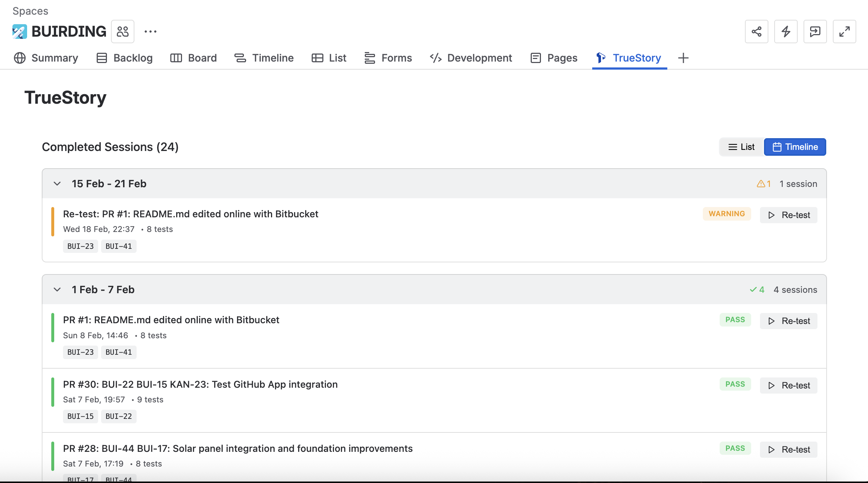This screenshot has height=483, width=868.
Task: Open session 'PR #28: BUI-44 BUI-17: Solar panel integration'
Action: coord(238,449)
